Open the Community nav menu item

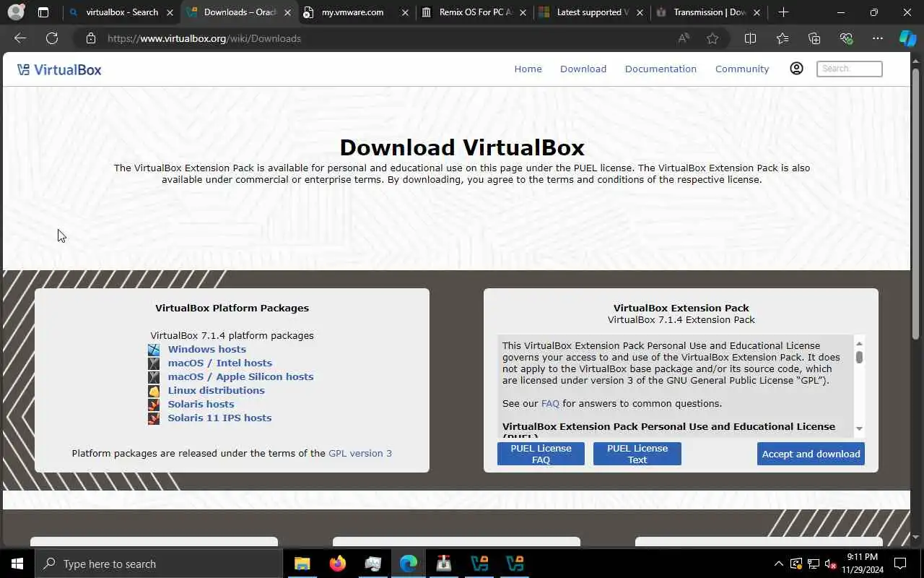[742, 69]
